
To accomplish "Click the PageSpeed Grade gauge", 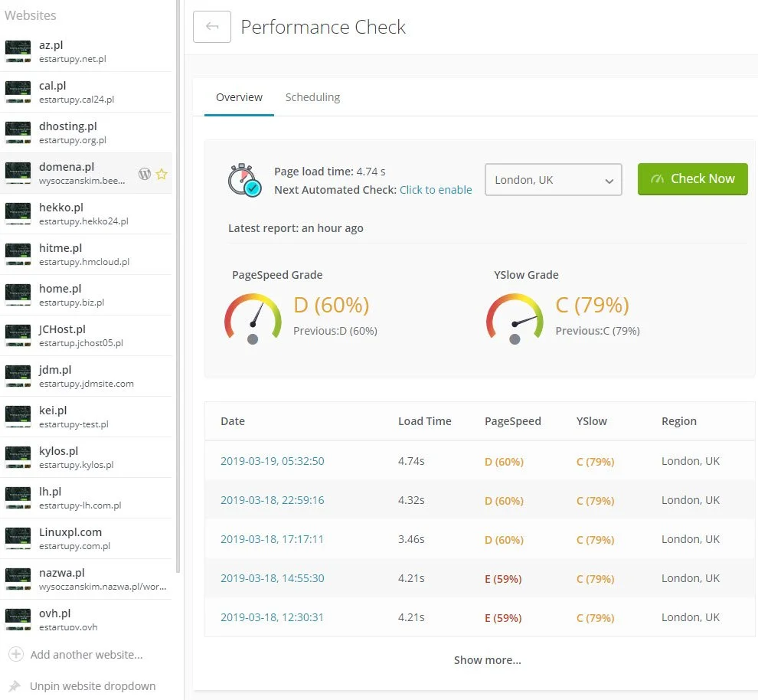I will click(x=253, y=318).
